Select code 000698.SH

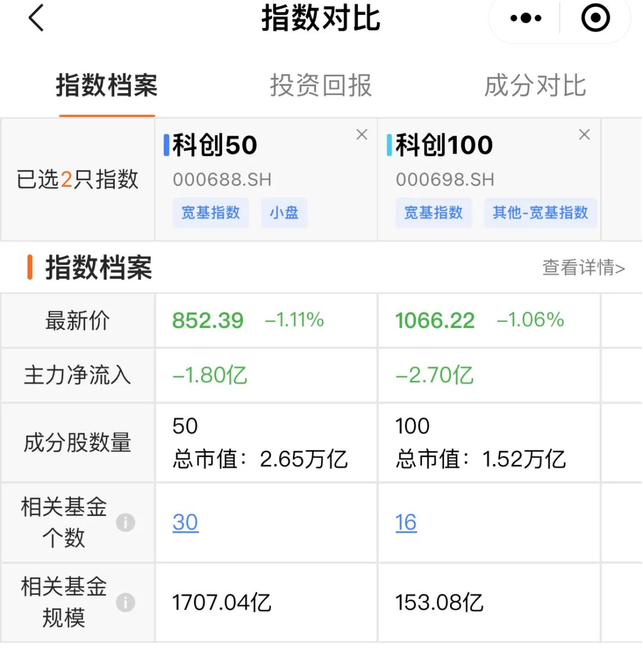pos(445,180)
